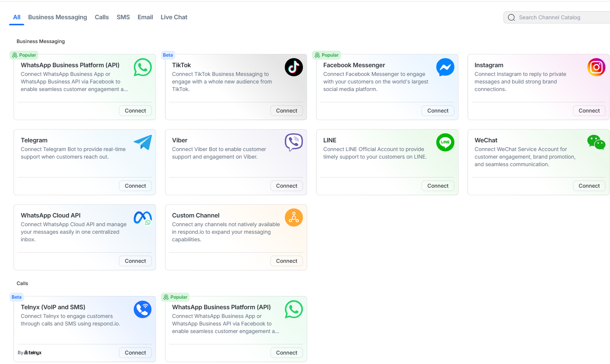Click the 'Facebook Messenger' card title
The height and width of the screenshot is (364, 610).
pos(354,65)
